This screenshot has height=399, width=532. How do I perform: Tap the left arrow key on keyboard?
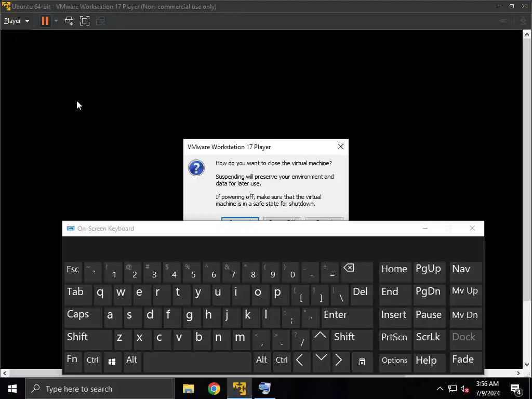301,362
